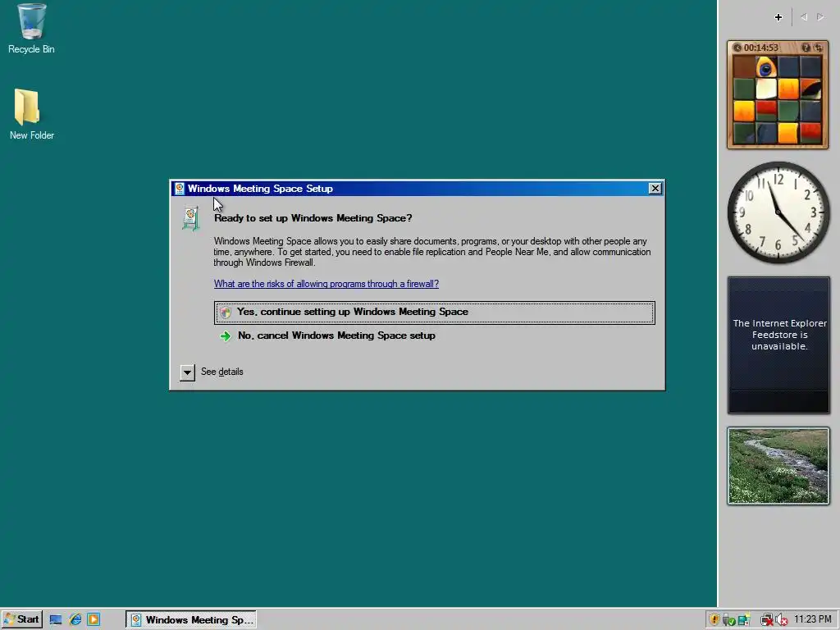
Task: Click the Feed Headlines gadget
Action: click(778, 345)
